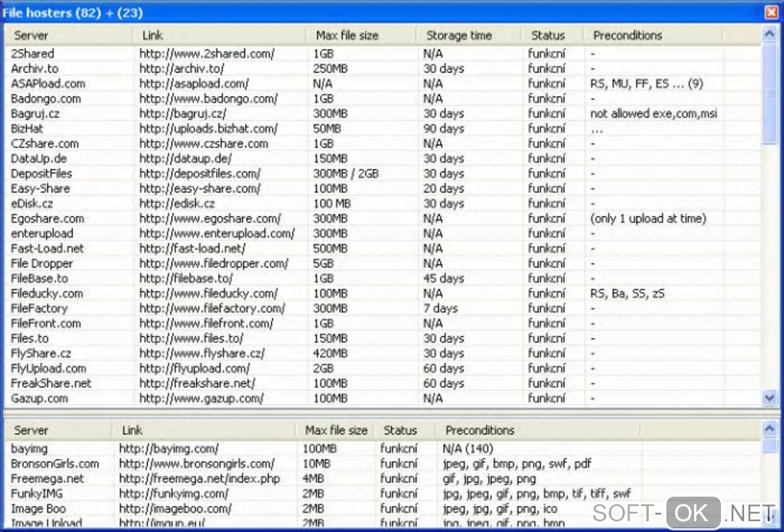Select the FileFront.com server row
The width and height of the screenshot is (784, 532).
click(384, 324)
